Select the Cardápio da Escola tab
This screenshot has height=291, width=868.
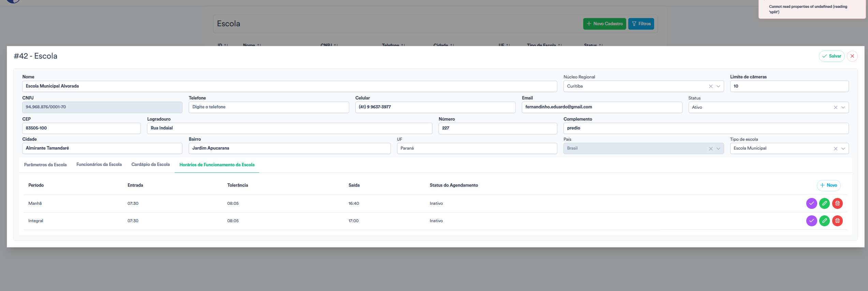[x=150, y=165]
